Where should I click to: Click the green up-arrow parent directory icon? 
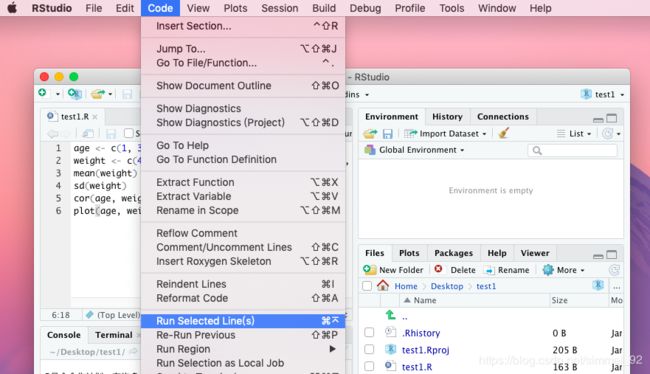[390, 315]
